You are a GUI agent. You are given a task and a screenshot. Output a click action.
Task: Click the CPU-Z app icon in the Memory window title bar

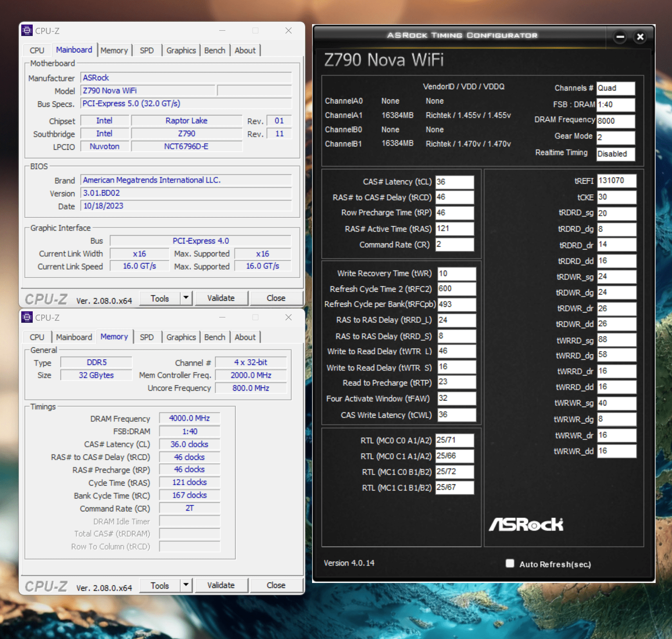pos(27,317)
